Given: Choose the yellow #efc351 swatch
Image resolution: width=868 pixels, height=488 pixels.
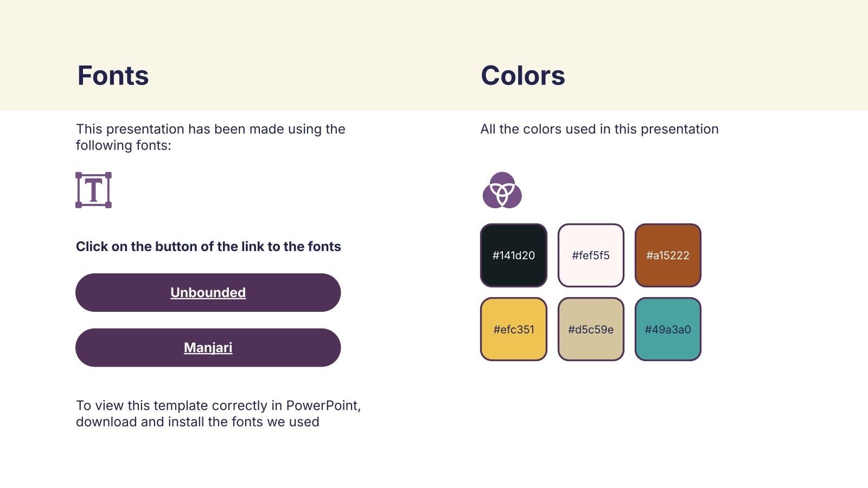Looking at the screenshot, I should pos(513,329).
